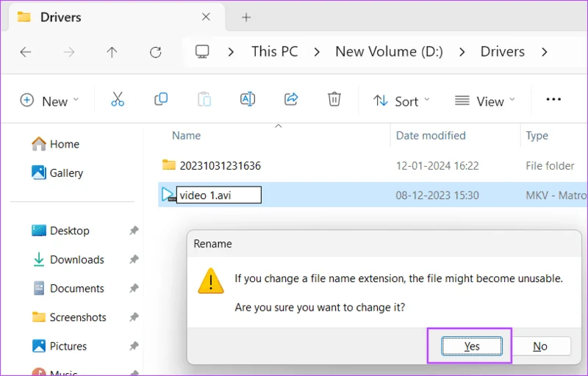Expand chevron after This PC
This screenshot has height=376, width=588.
click(x=317, y=52)
